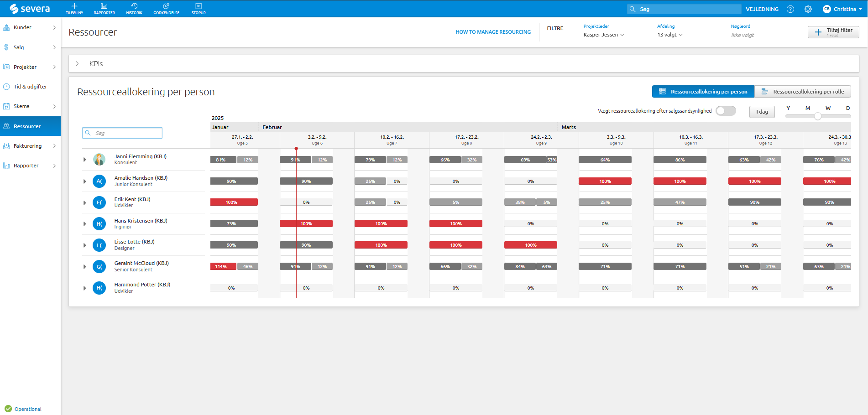
Task: Open Tid & udgifter in the sidebar
Action: [30, 87]
